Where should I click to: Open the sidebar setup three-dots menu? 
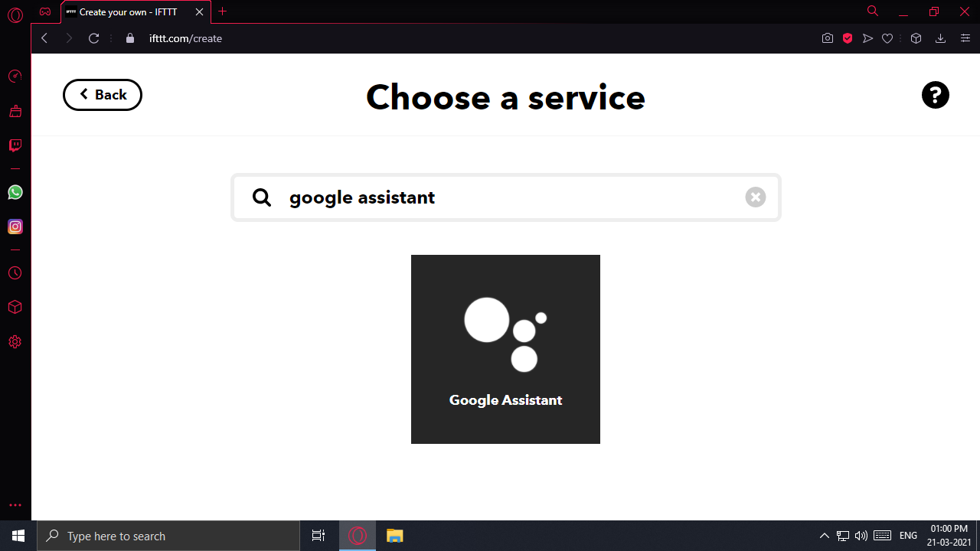click(x=15, y=505)
